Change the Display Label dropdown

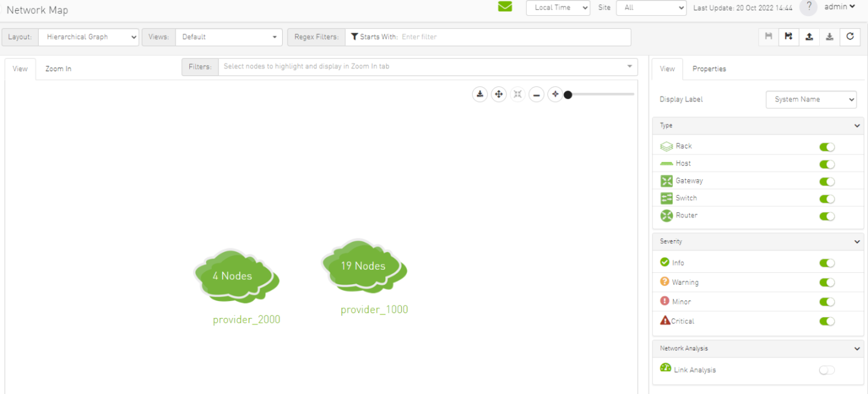[x=811, y=100]
